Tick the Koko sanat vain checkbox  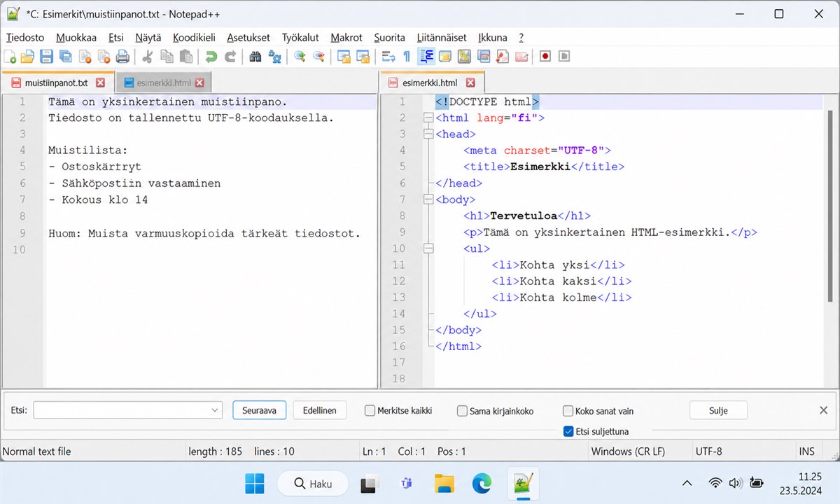tap(568, 412)
